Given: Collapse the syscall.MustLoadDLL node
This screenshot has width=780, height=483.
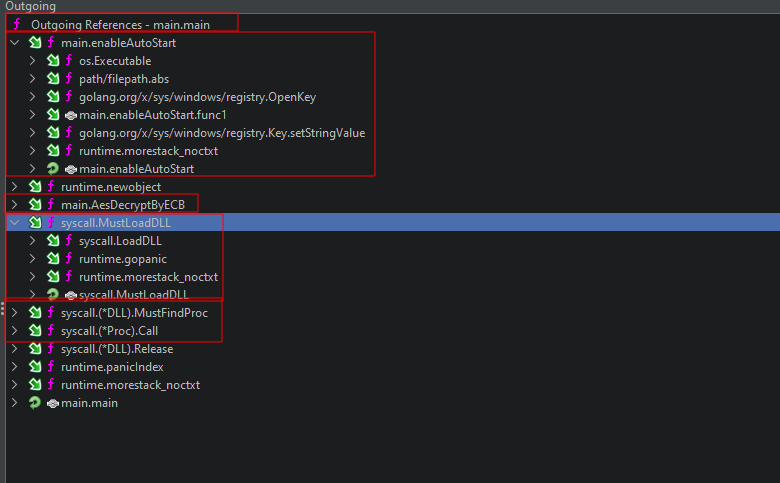Looking at the screenshot, I should [15, 222].
